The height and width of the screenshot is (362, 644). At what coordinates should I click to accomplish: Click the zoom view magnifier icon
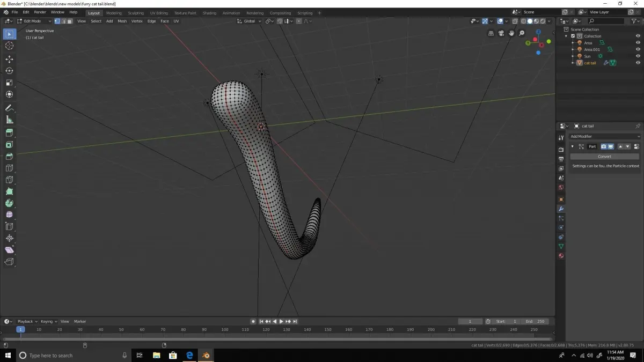coord(522,33)
